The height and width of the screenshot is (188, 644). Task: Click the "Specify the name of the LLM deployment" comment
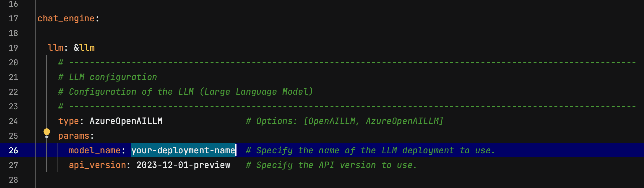pos(370,151)
